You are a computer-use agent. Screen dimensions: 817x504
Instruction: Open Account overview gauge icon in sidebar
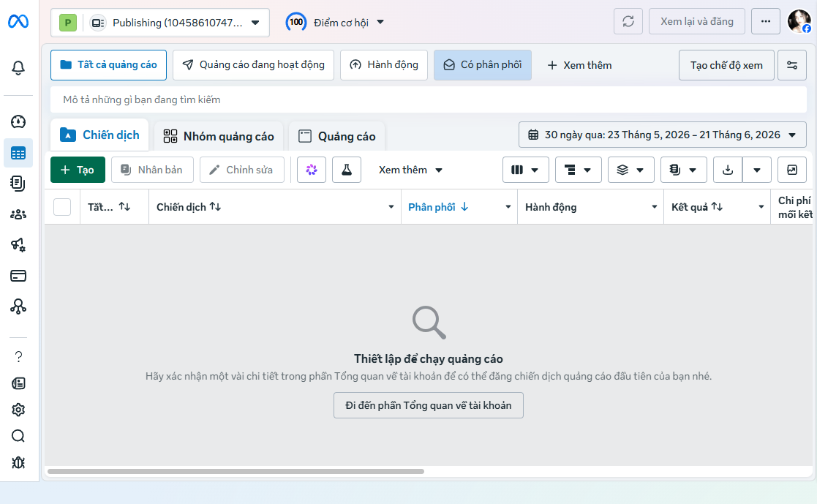tap(18, 121)
